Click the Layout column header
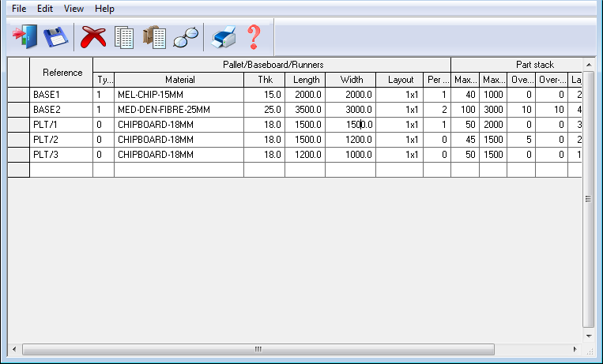This screenshot has width=603, height=364. coord(400,80)
